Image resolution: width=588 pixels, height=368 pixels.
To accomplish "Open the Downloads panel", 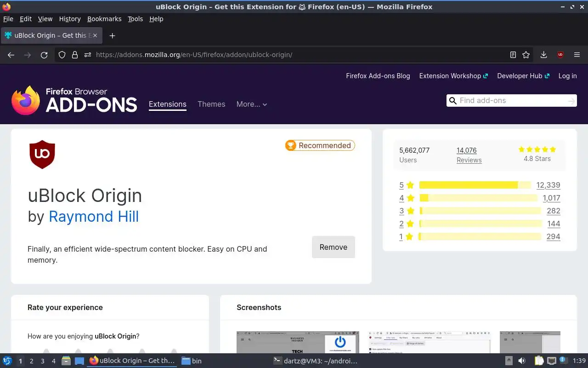I will [543, 55].
